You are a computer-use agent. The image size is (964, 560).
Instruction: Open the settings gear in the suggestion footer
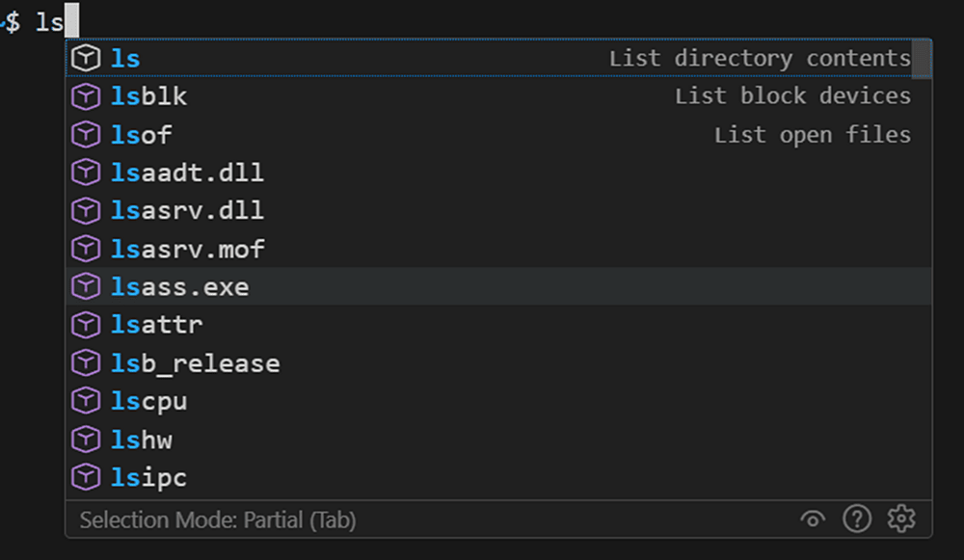(900, 520)
